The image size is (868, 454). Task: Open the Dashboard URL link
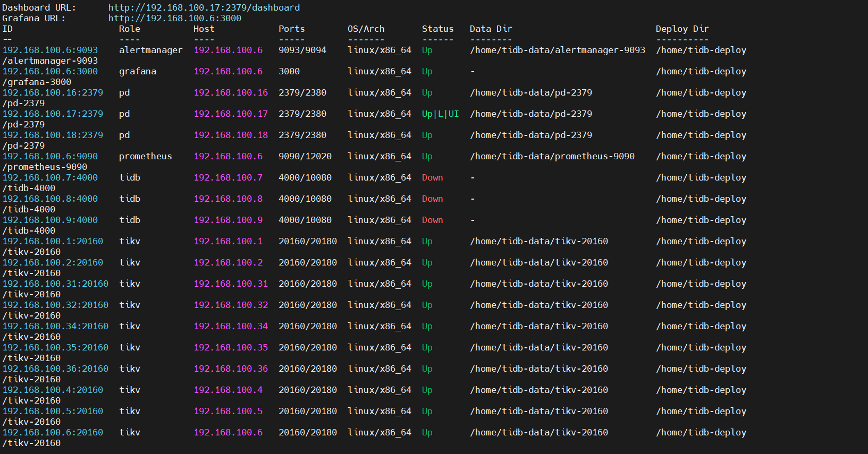[x=204, y=7]
